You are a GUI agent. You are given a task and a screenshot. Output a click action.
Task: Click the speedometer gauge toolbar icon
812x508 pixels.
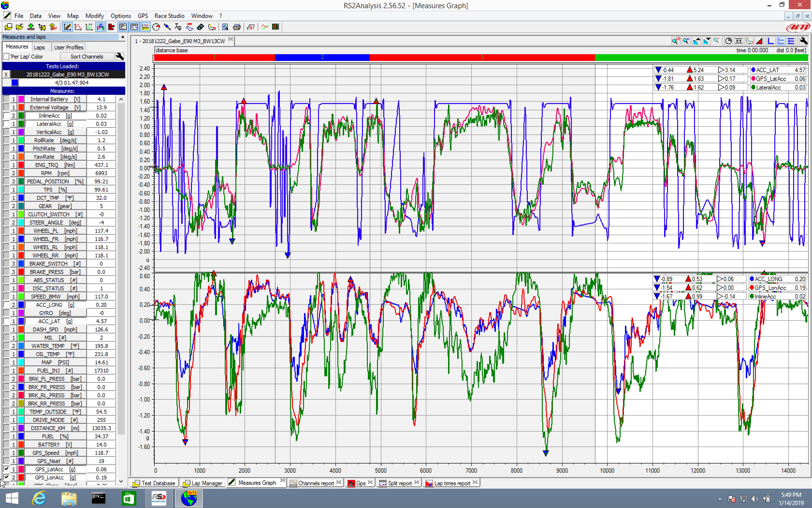(156, 27)
